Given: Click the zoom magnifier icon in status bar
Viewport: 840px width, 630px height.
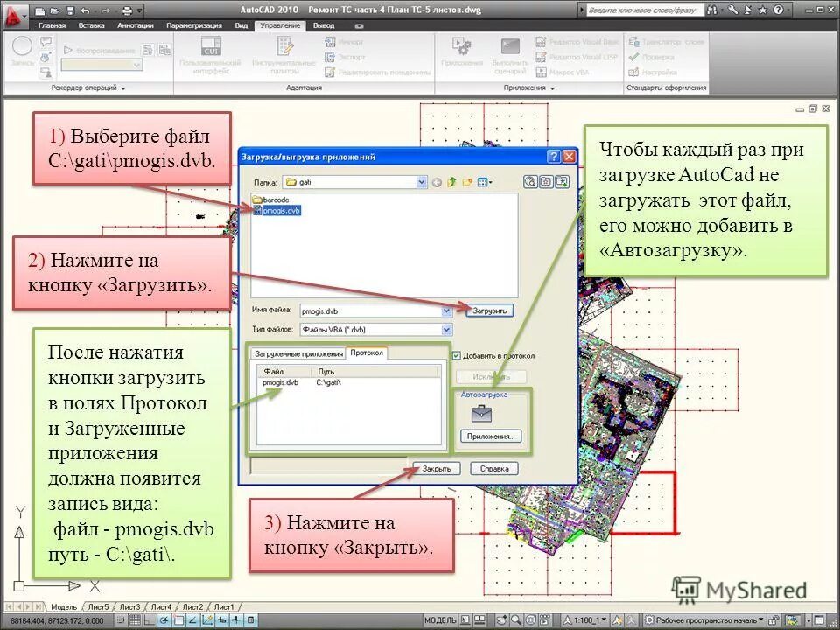Looking at the screenshot, I should (516, 619).
